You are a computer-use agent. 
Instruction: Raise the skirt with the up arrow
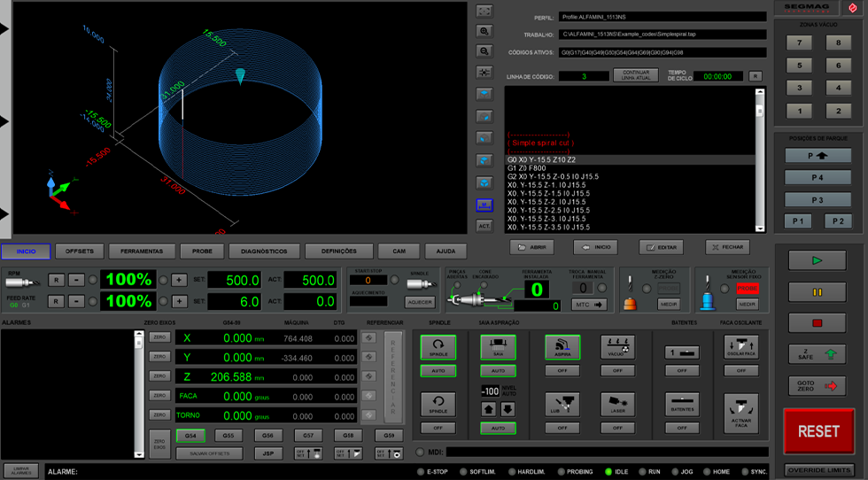pyautogui.click(x=488, y=409)
